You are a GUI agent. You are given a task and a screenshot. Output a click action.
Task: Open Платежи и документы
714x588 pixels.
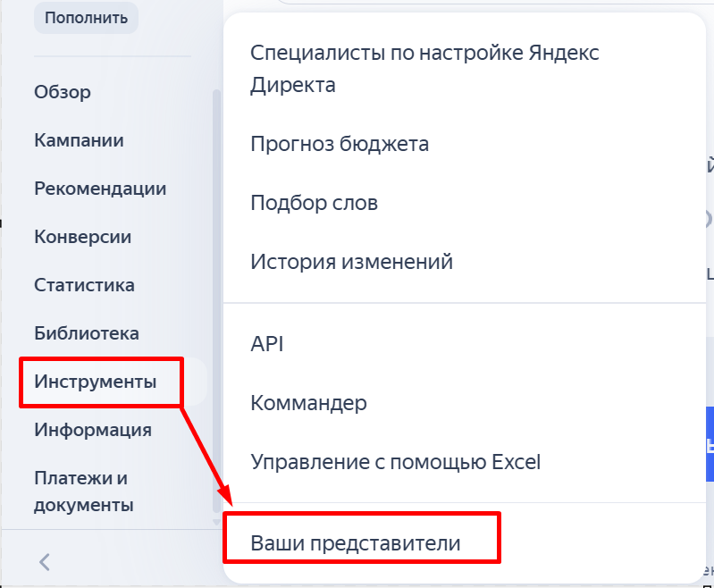(84, 491)
